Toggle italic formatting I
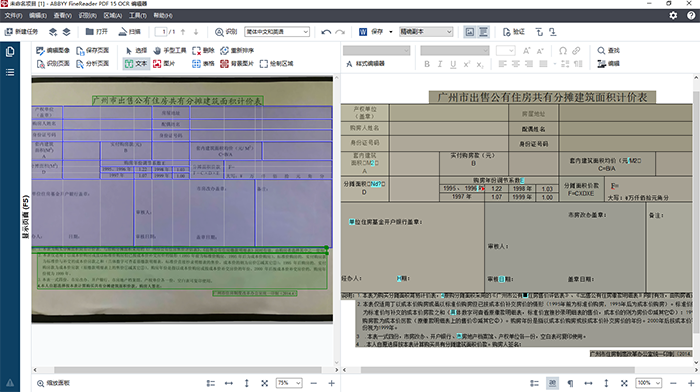 [440, 64]
